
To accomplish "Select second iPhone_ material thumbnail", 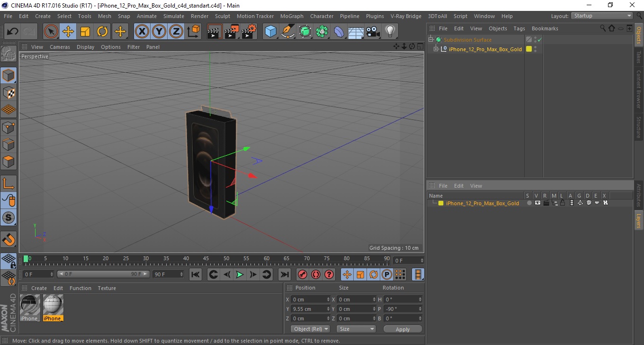I will [x=53, y=308].
